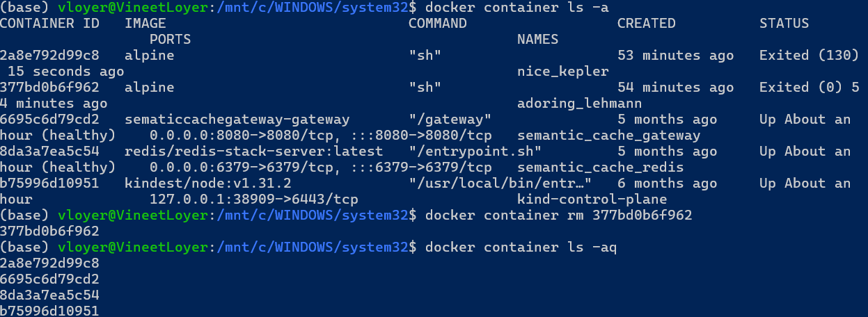
Task: Click the kind-control-plane container name
Action: [592, 200]
